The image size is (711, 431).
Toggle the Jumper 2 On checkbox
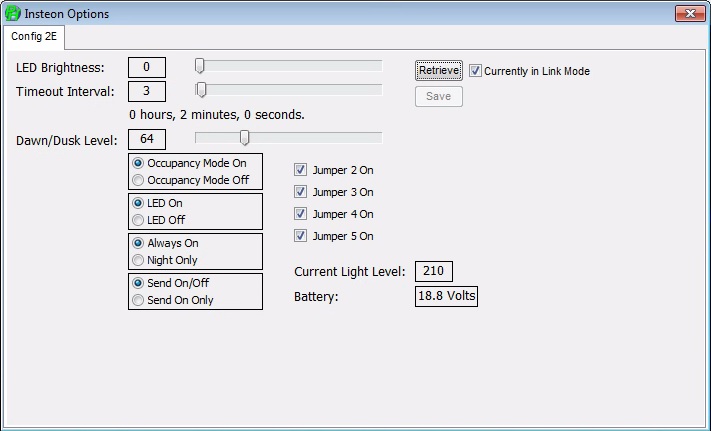click(300, 169)
